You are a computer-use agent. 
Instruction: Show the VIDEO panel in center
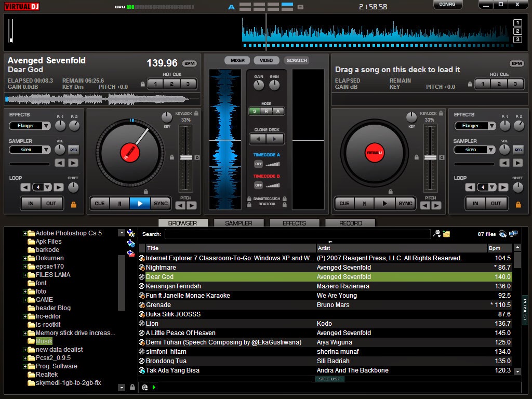[267, 60]
